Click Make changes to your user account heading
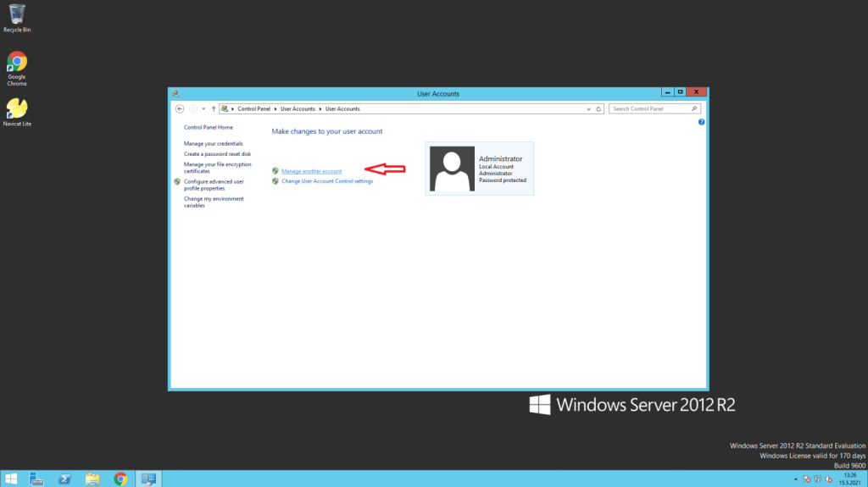Screen dimensions: 868x487 (326, 131)
